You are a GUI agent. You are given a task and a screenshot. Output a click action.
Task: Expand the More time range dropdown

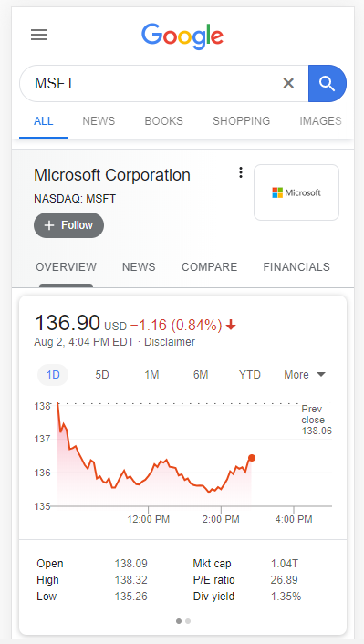click(x=305, y=375)
